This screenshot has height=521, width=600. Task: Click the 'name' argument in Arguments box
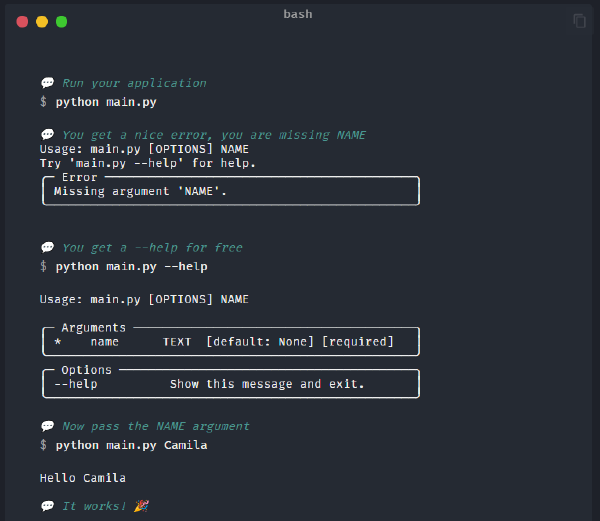pos(104,342)
